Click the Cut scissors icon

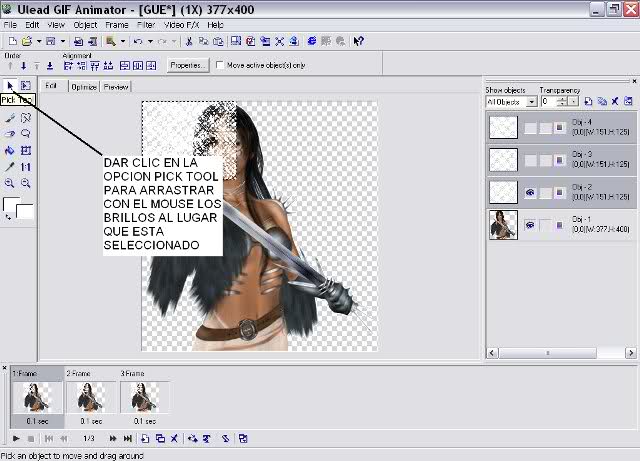tap(189, 41)
